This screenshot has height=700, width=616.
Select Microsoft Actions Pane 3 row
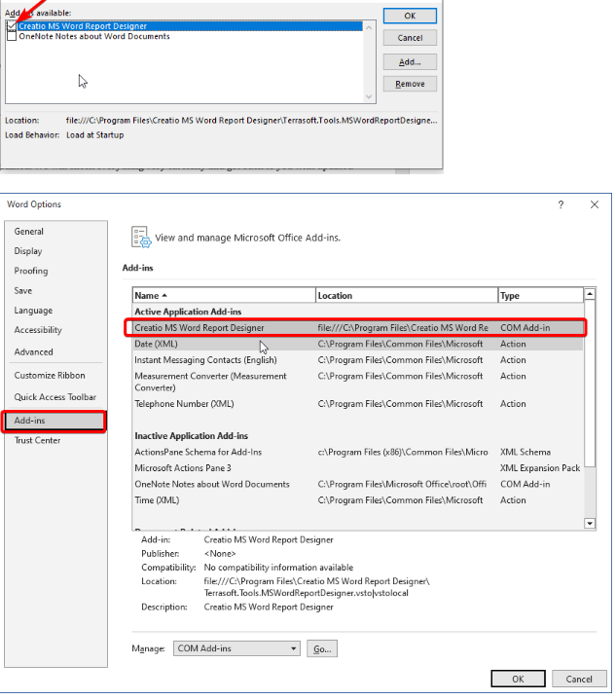pyautogui.click(x=357, y=468)
